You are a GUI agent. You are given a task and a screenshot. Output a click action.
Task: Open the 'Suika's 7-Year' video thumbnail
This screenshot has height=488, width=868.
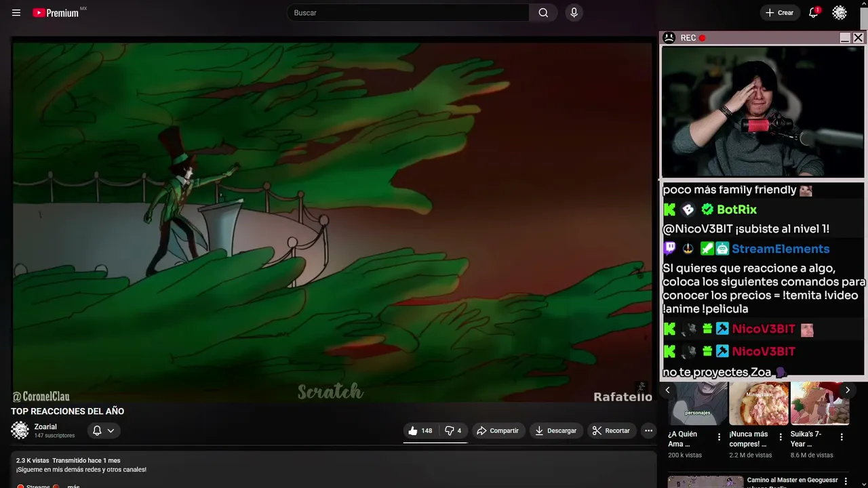[820, 403]
